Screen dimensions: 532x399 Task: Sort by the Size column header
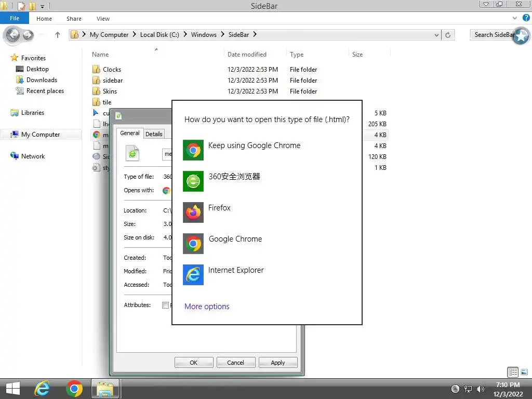point(357,54)
